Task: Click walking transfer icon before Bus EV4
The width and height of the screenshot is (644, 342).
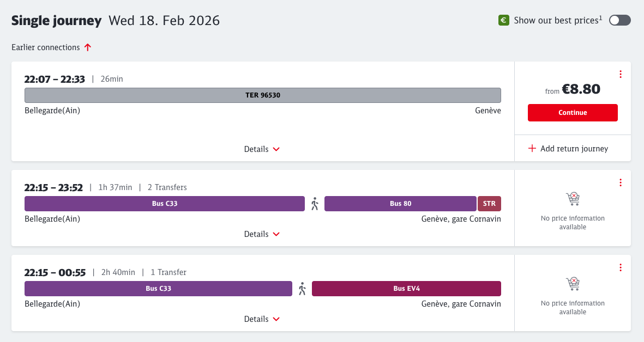Action: [302, 289]
